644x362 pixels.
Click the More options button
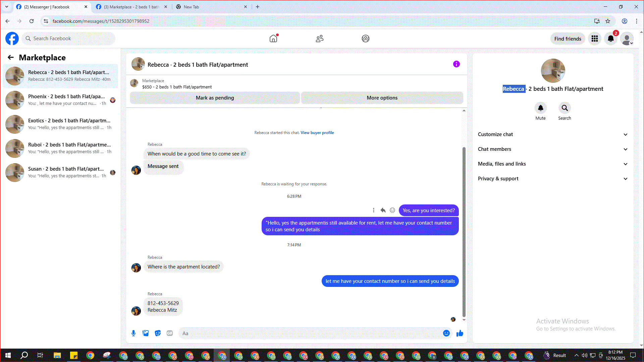(382, 98)
